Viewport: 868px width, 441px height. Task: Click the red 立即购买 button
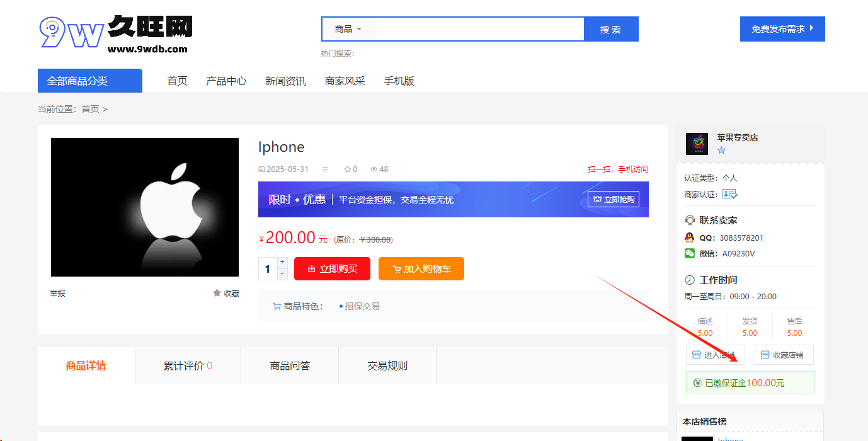click(332, 268)
